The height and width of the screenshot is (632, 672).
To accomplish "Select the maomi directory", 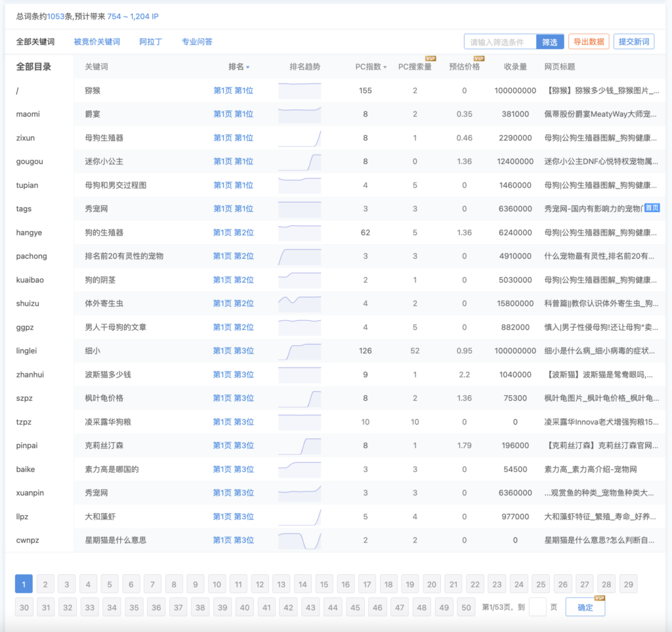I will 28,114.
